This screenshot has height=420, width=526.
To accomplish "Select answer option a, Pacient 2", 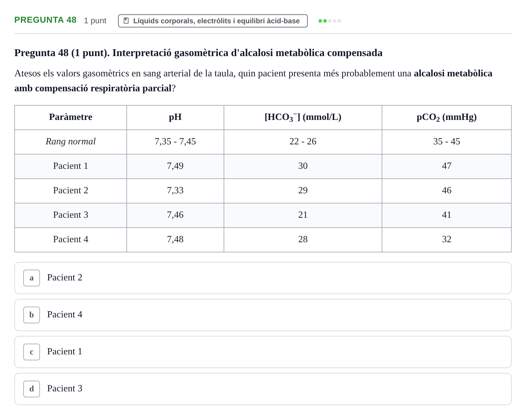I will [263, 278].
